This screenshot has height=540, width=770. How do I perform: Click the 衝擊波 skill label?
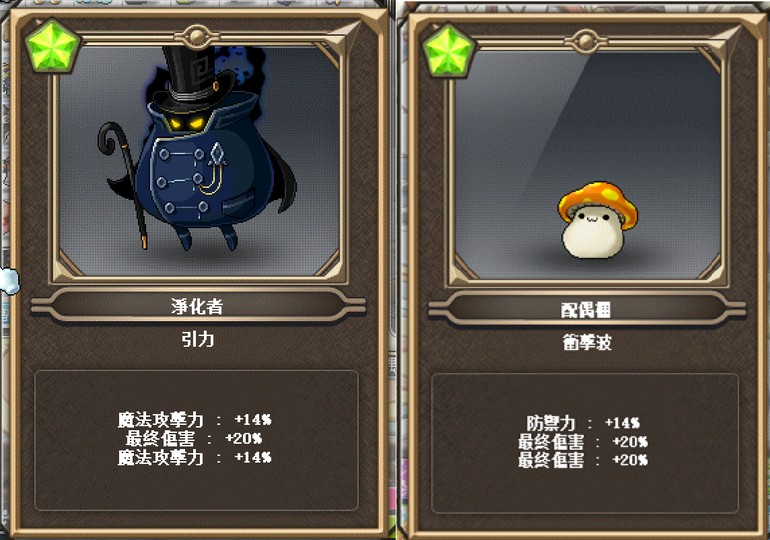pos(587,342)
